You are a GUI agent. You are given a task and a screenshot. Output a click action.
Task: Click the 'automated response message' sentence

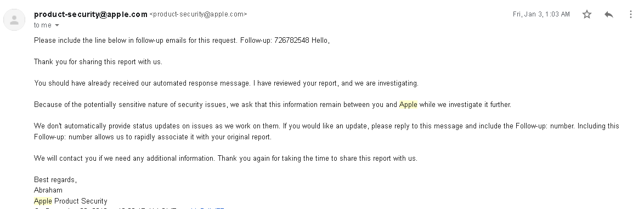pyautogui.click(x=227, y=83)
